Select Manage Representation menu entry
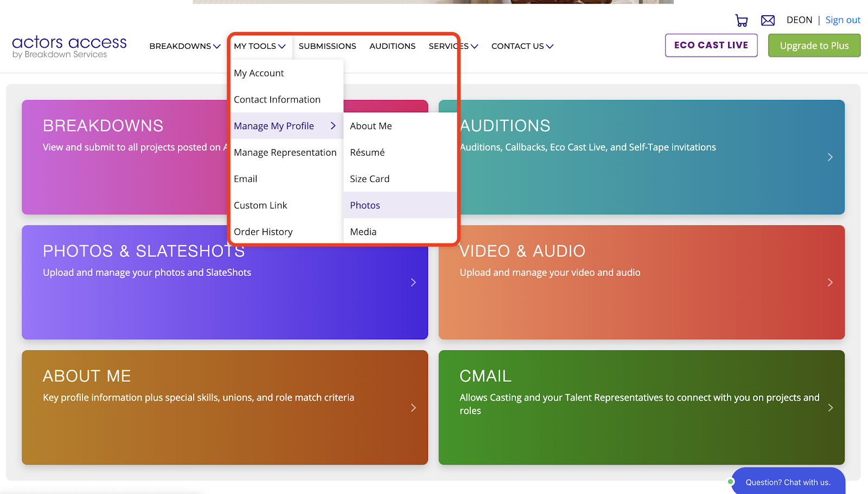Viewport: 868px width, 494px height. tap(287, 153)
